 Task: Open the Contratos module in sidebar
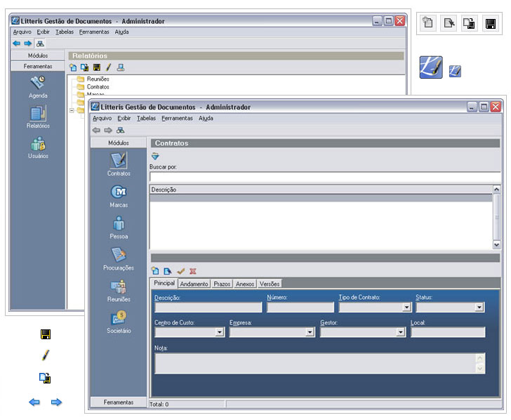[x=119, y=162]
